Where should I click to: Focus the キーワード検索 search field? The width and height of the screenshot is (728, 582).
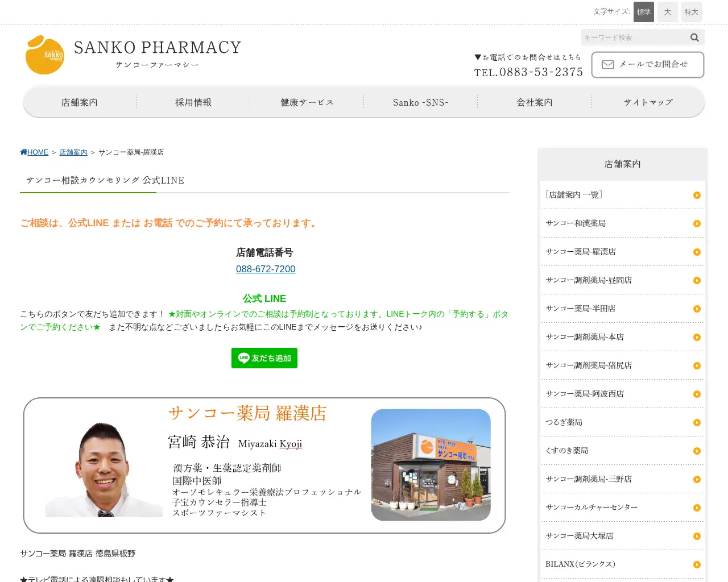point(634,38)
